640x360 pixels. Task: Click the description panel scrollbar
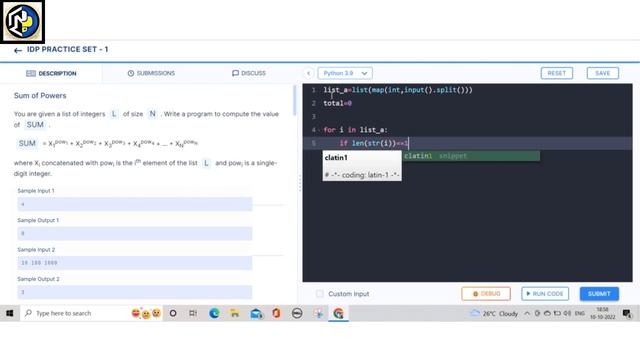point(295,100)
